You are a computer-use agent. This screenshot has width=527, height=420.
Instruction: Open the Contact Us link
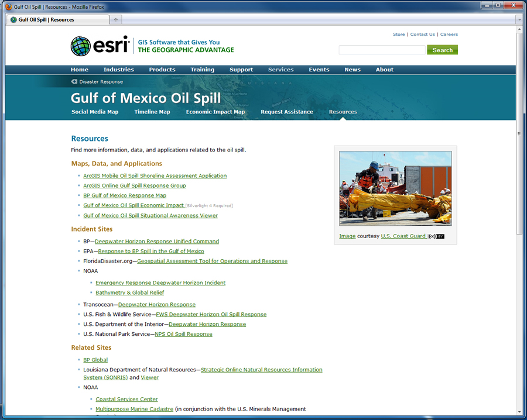click(422, 35)
